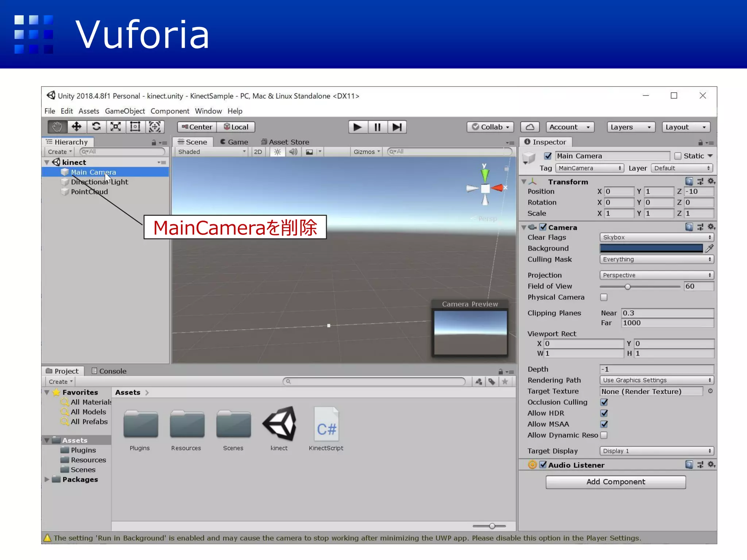This screenshot has height=560, width=747.
Task: Toggle 2D scene view mode
Action: click(258, 152)
